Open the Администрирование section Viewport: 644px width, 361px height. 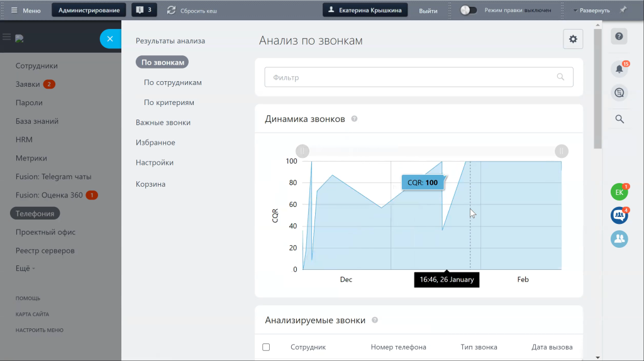point(89,10)
